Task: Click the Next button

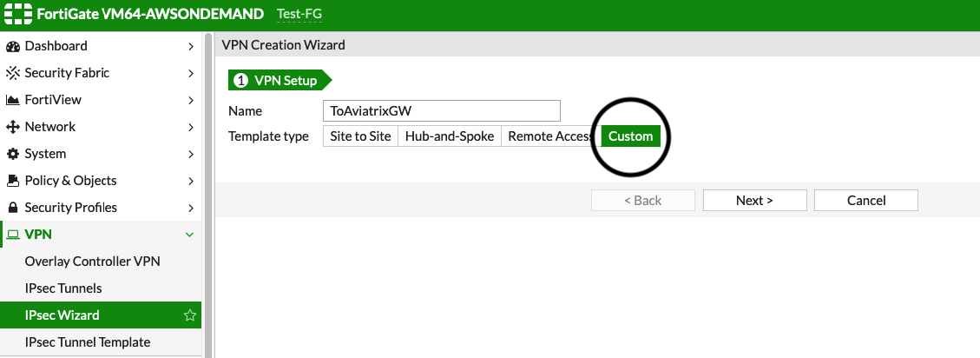Action: coord(754,201)
